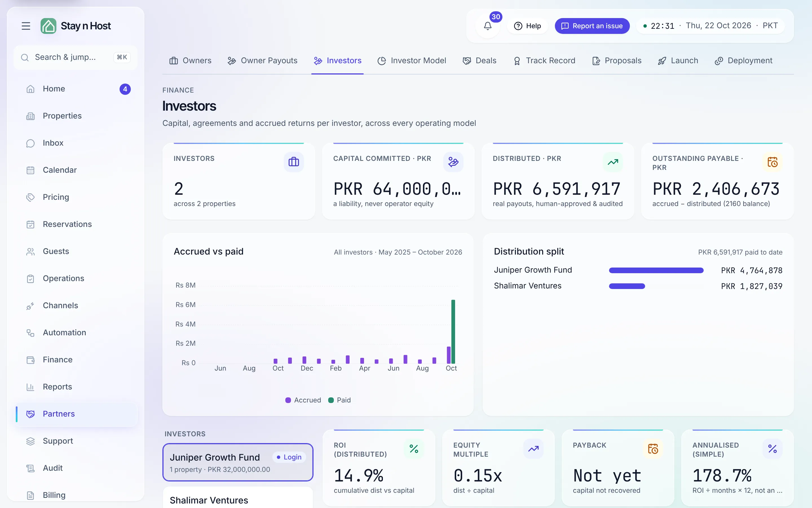This screenshot has height=508, width=812.
Task: Switch to the Owners tab
Action: (191, 61)
